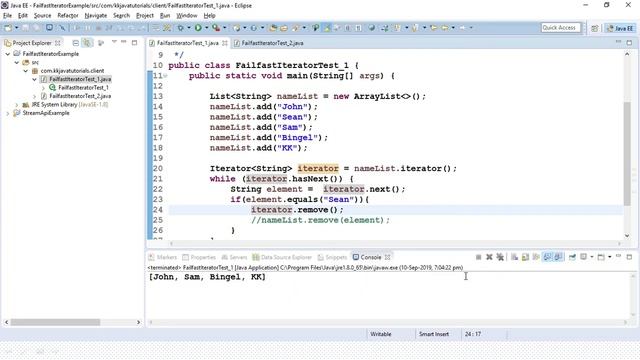Viewport: 640px width, 360px height.
Task: Open the Run button dropdown arrow
Action: pyautogui.click(x=207, y=28)
